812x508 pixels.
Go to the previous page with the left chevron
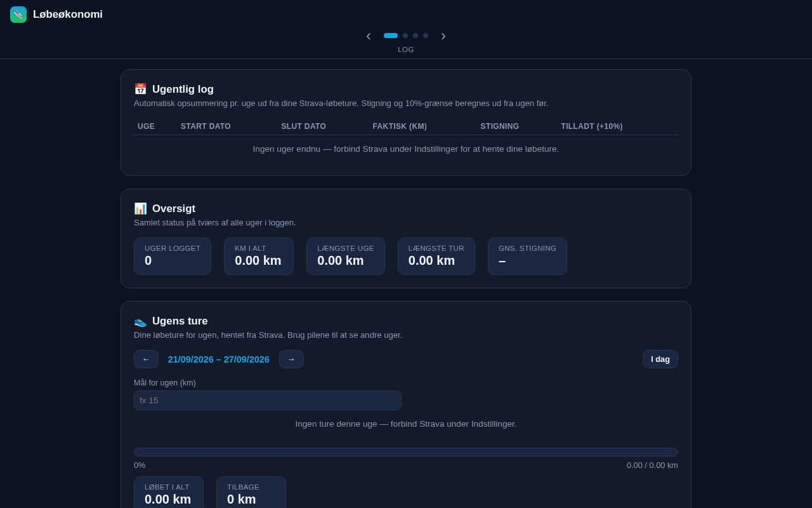pos(369,36)
